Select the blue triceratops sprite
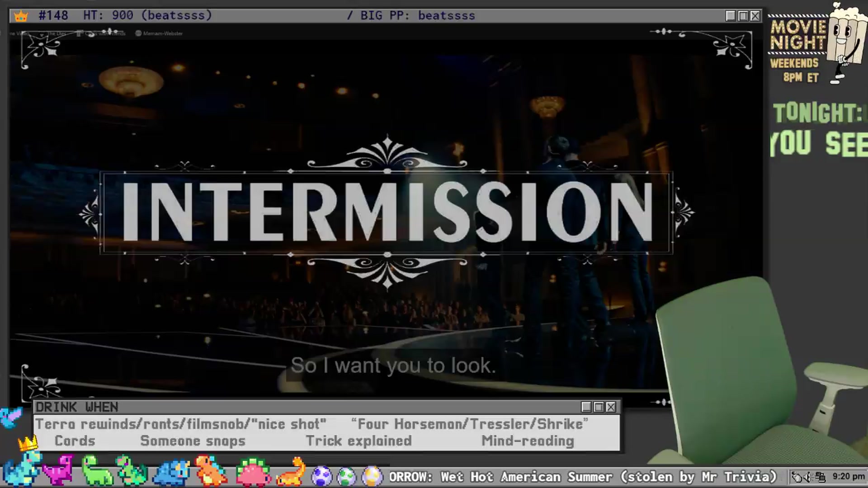 click(x=171, y=472)
